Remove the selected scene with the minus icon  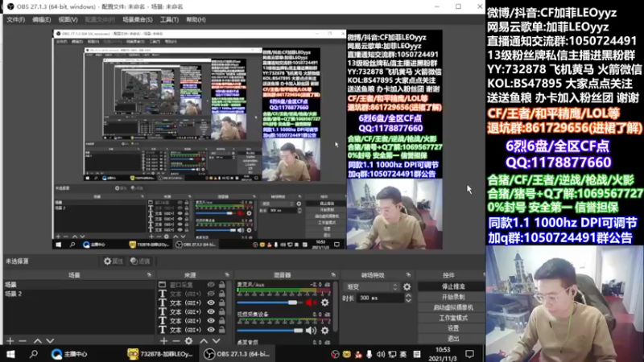pyautogui.click(x=23, y=340)
